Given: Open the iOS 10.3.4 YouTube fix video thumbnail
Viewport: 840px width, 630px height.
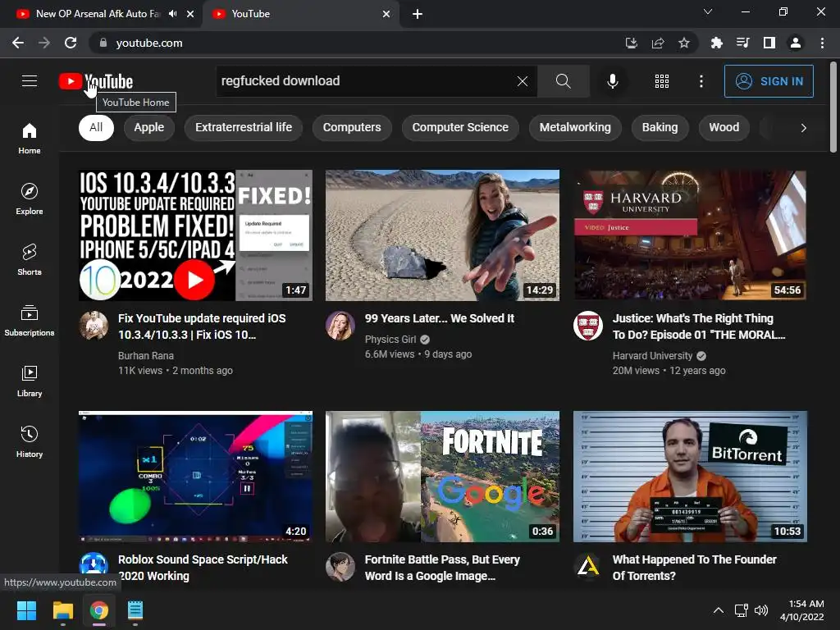Looking at the screenshot, I should pyautogui.click(x=195, y=235).
